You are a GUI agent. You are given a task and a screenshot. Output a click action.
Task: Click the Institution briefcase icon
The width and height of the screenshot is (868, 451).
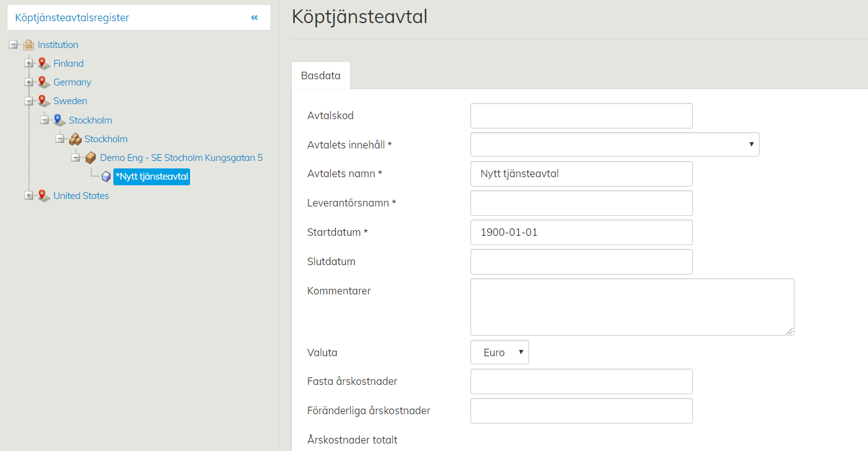tap(28, 45)
